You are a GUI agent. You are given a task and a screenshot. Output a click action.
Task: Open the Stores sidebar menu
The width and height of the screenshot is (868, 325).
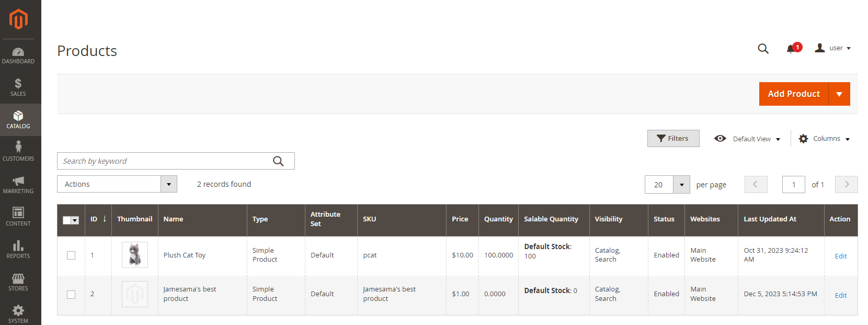(18, 282)
